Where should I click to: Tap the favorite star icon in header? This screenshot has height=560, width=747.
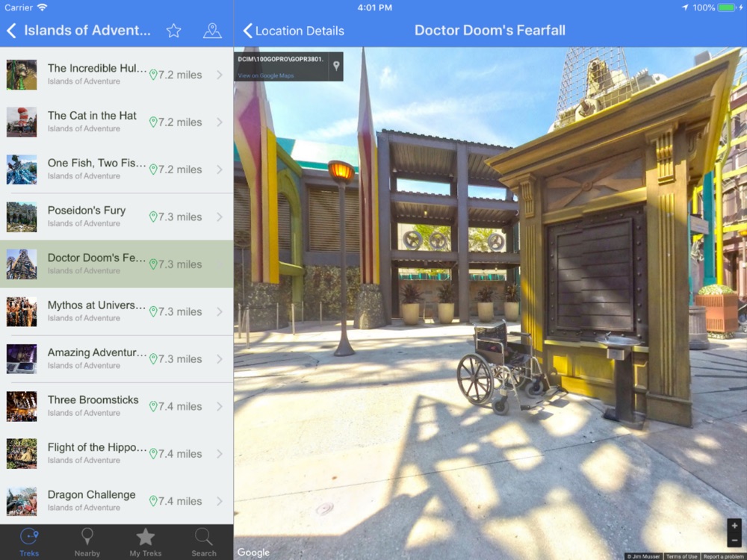click(173, 31)
